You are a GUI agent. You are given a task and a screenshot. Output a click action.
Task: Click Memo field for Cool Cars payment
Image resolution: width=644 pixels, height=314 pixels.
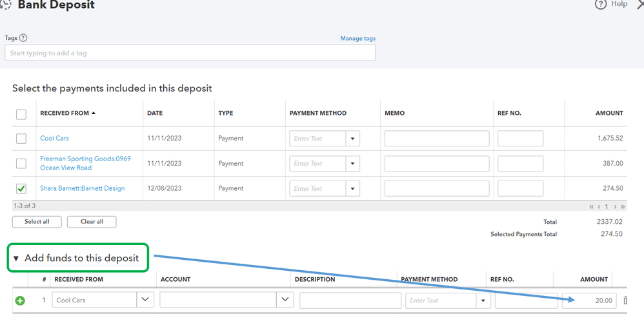click(437, 139)
